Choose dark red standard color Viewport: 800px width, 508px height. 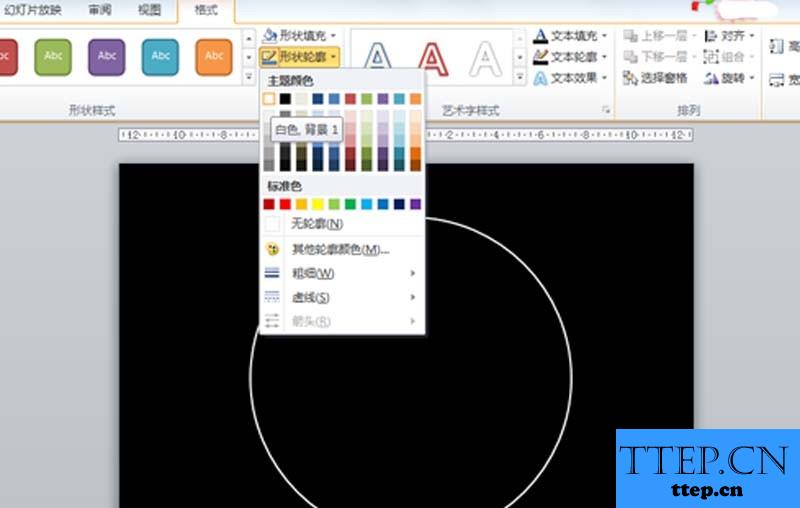click(269, 204)
